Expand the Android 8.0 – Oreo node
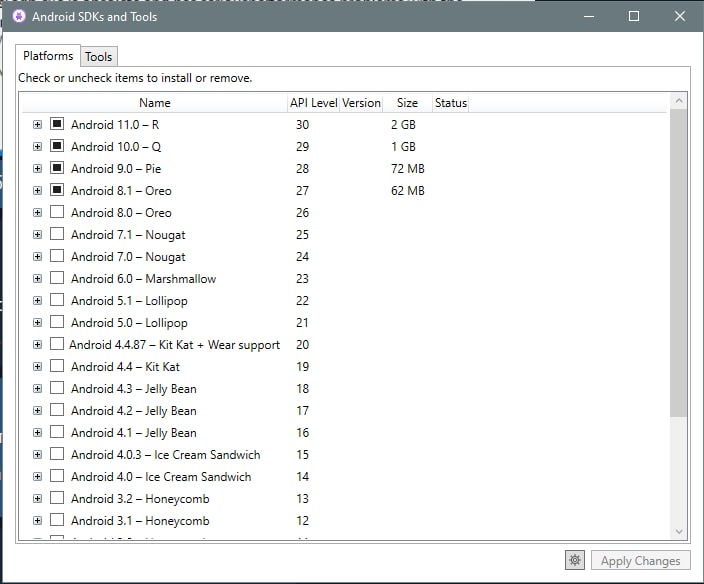The height and width of the screenshot is (584, 704). (x=38, y=212)
